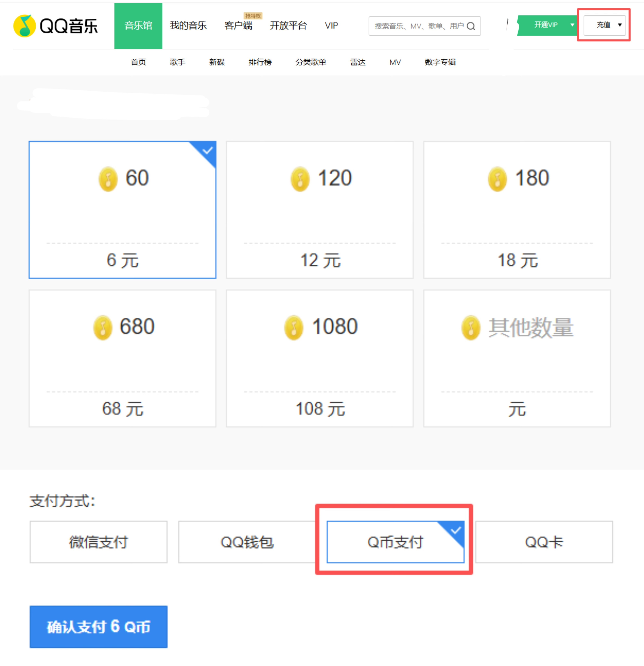
Task: Click the gold coin icon beside 60
Action: (x=108, y=179)
